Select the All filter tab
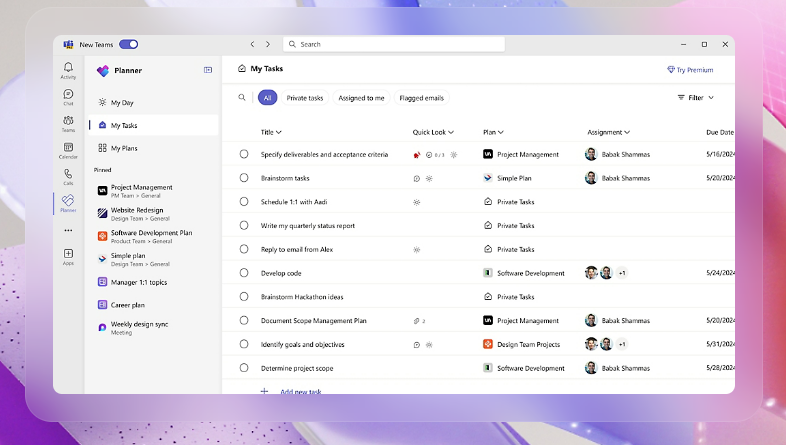The image size is (786, 445). click(x=267, y=98)
